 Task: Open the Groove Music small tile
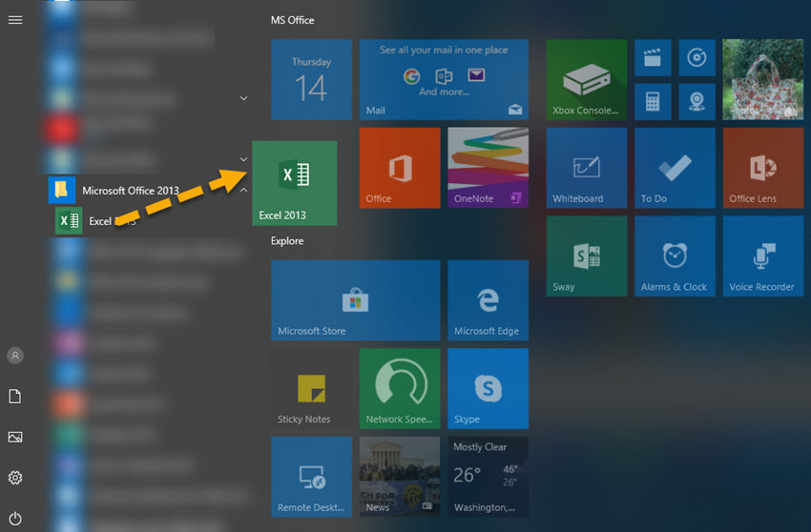[x=697, y=57]
